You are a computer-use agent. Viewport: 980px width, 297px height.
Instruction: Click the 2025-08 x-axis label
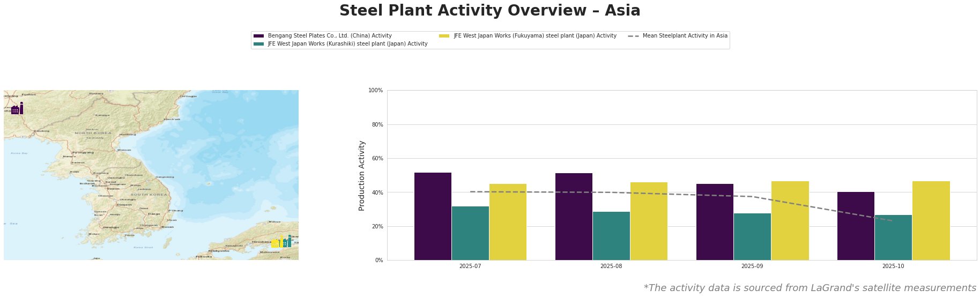point(611,266)
